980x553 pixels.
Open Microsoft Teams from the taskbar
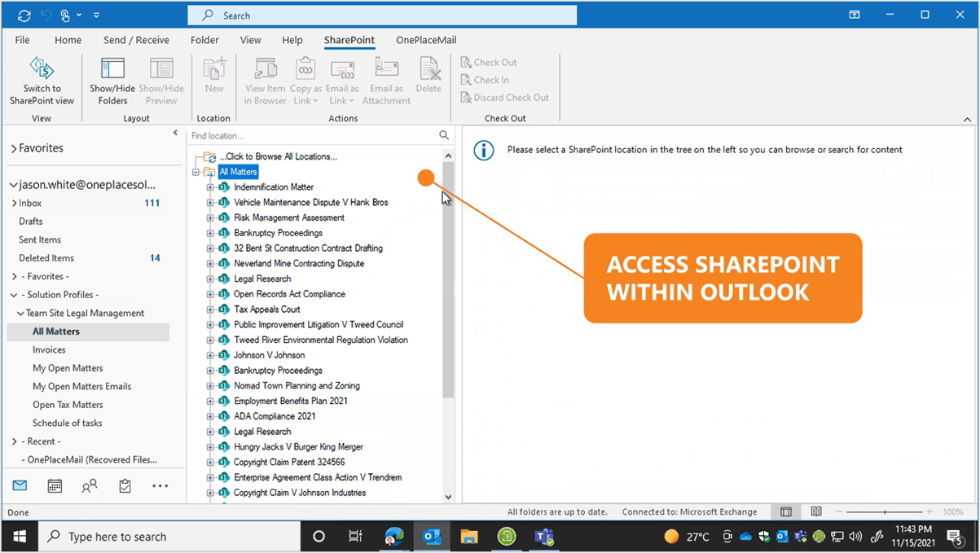pos(544,536)
